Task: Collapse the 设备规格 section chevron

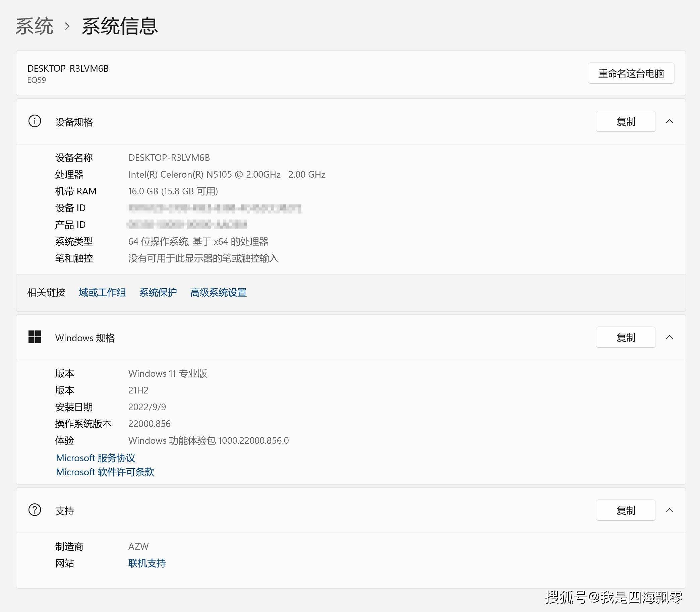Action: click(669, 121)
